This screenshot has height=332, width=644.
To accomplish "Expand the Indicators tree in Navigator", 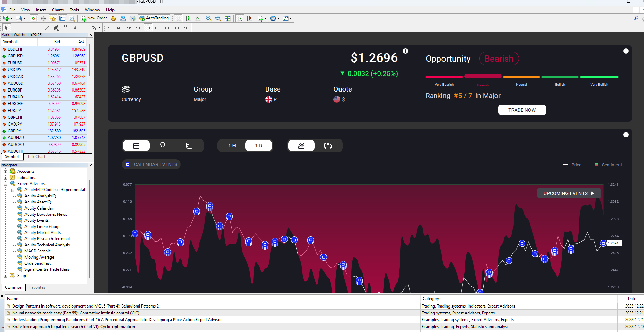I will pyautogui.click(x=5, y=177).
